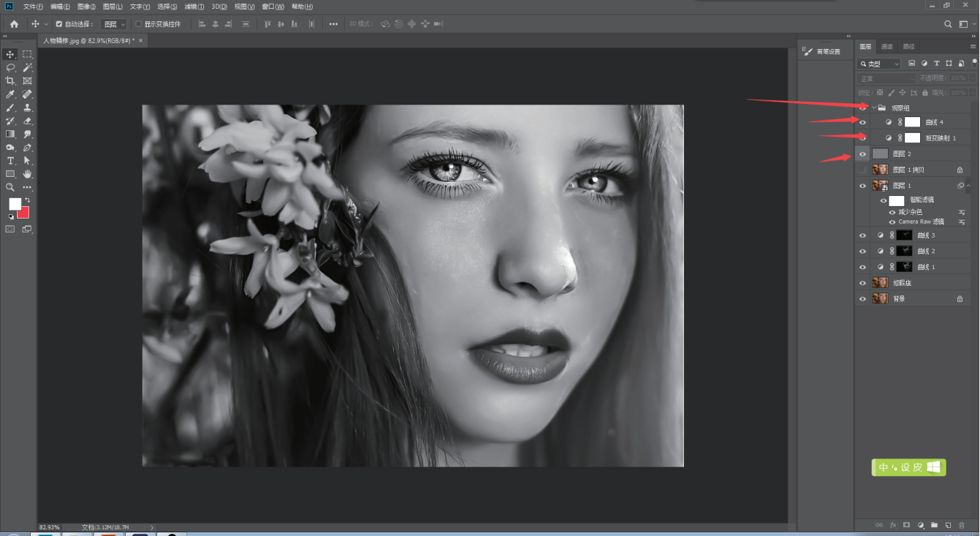Collapse smart filters on 图层 1
Viewport: 980px width, 536px height.
(x=969, y=186)
